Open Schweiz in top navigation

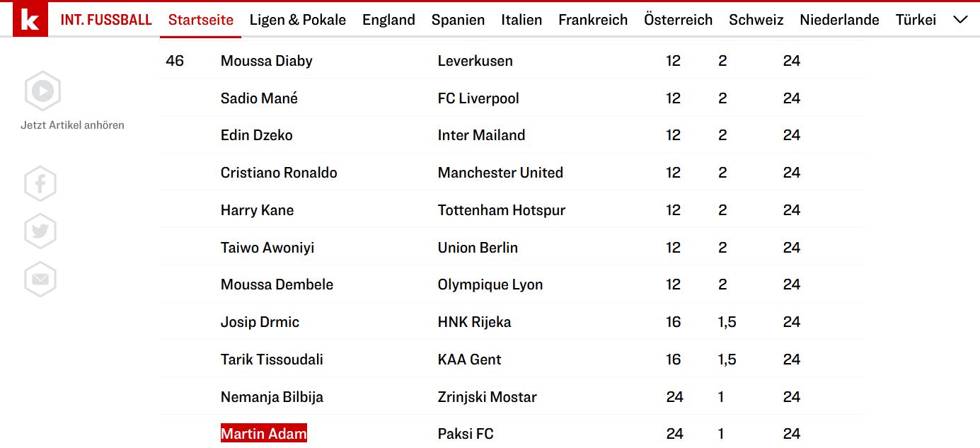coord(756,20)
